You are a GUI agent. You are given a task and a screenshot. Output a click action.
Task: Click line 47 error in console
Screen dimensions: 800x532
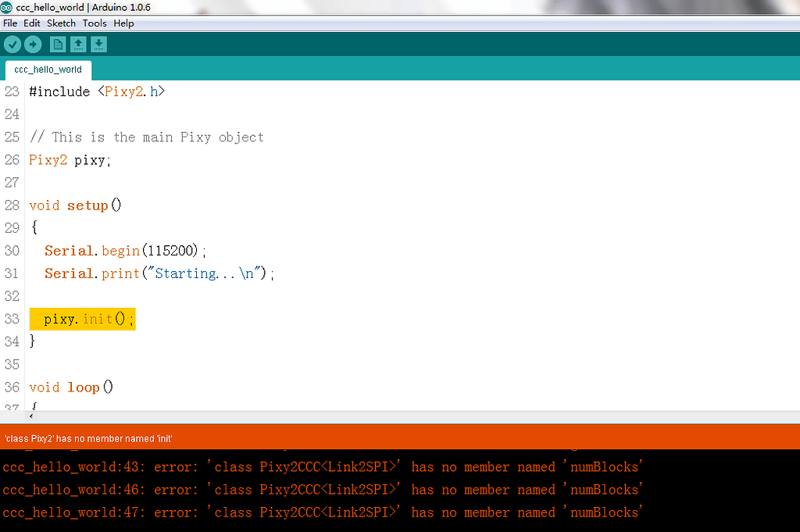(x=322, y=512)
